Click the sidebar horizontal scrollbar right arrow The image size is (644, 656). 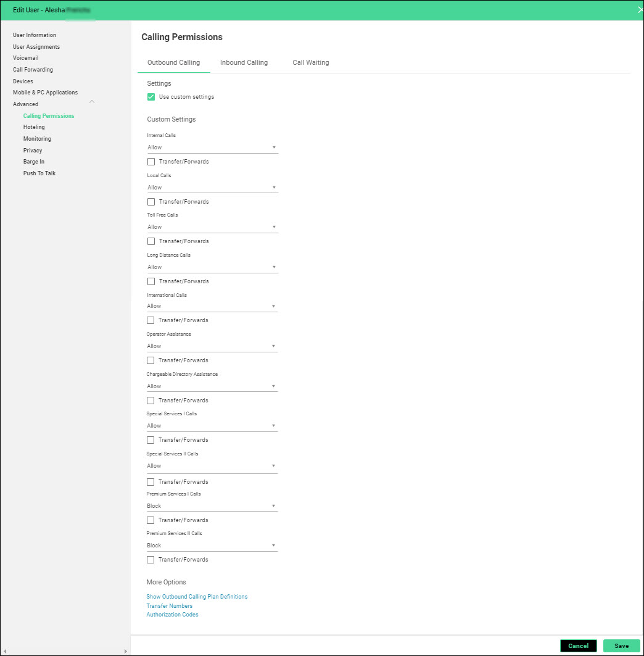tap(125, 651)
